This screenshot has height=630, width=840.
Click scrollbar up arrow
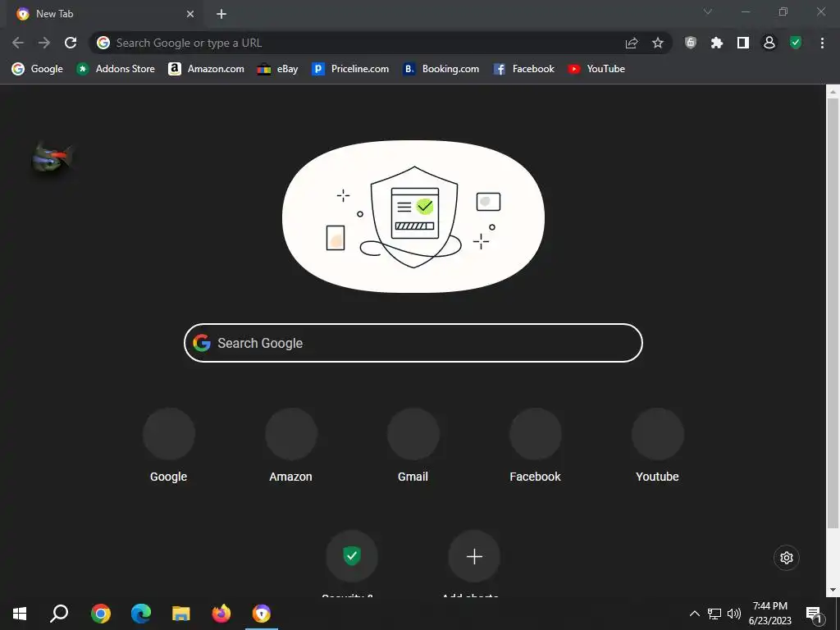tap(833, 92)
